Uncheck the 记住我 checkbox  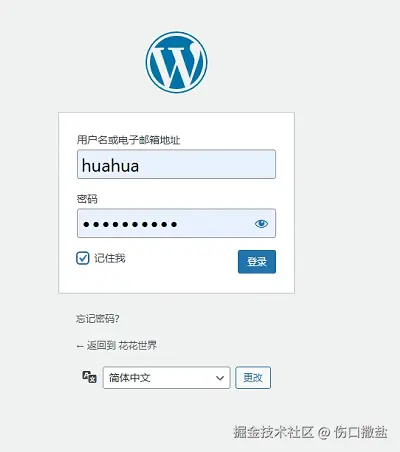(x=83, y=258)
